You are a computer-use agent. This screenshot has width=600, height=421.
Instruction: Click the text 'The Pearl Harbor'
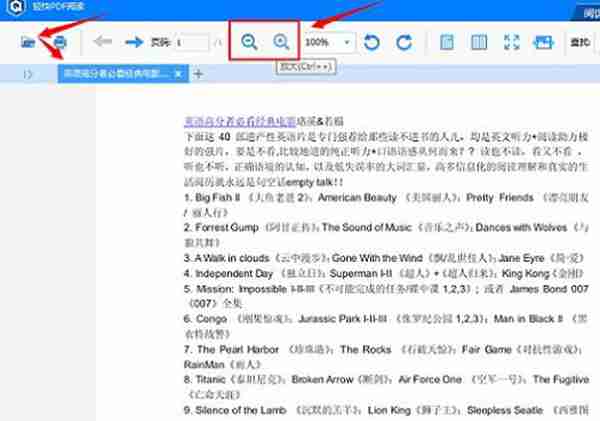238,349
